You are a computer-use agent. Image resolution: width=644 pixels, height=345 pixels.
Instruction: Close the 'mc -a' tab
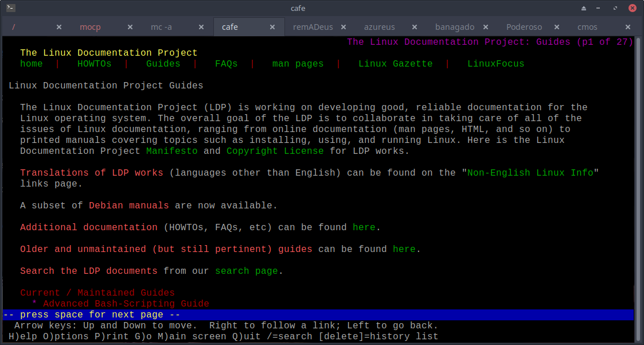point(201,27)
